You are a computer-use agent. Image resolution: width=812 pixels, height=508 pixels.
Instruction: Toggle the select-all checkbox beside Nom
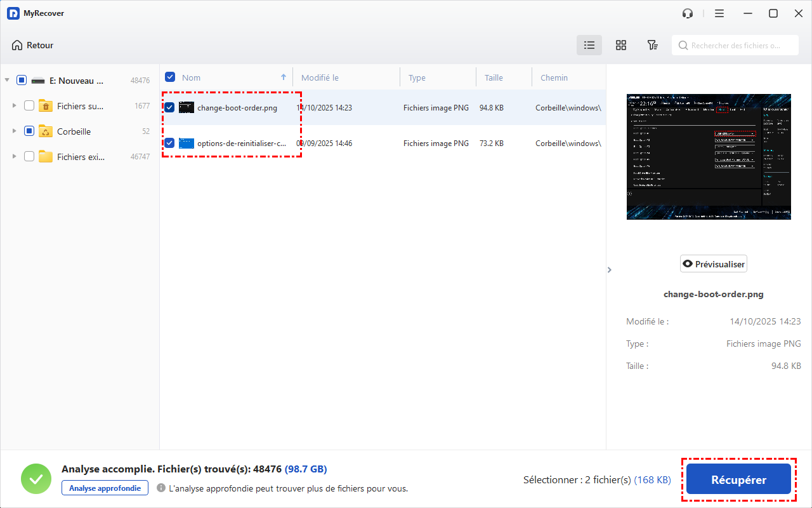click(x=170, y=77)
